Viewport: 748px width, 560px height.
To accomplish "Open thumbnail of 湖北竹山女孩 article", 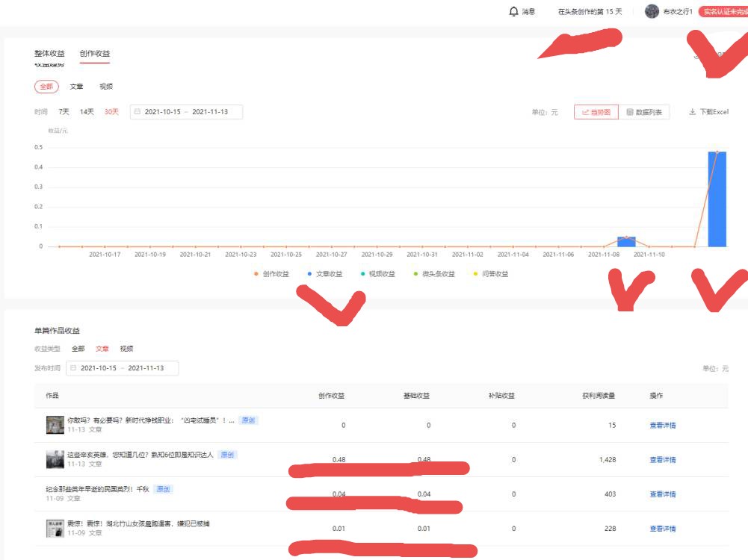I will coord(55,529).
